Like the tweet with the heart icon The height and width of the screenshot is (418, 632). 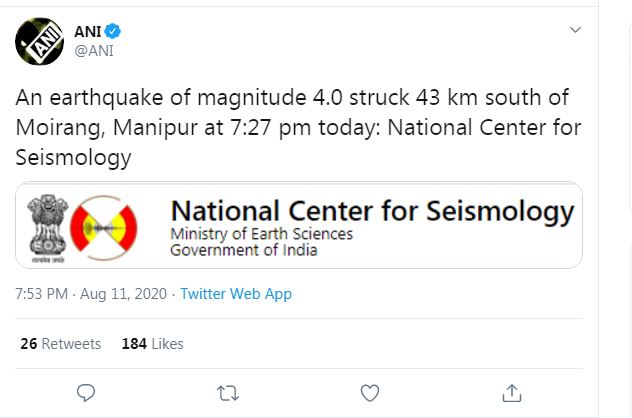tap(370, 393)
